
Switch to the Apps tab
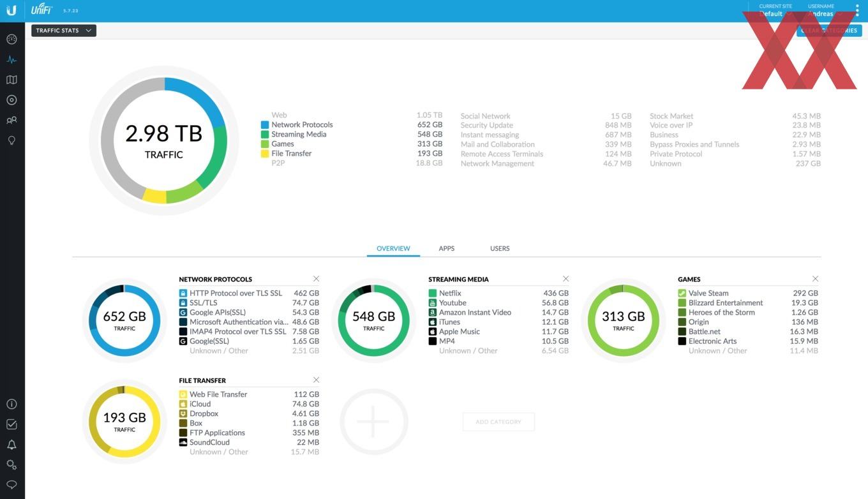coord(447,248)
